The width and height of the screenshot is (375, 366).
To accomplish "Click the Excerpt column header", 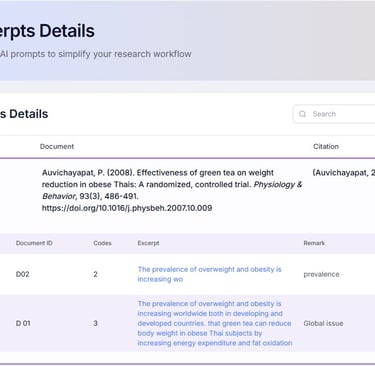I will click(x=148, y=243).
